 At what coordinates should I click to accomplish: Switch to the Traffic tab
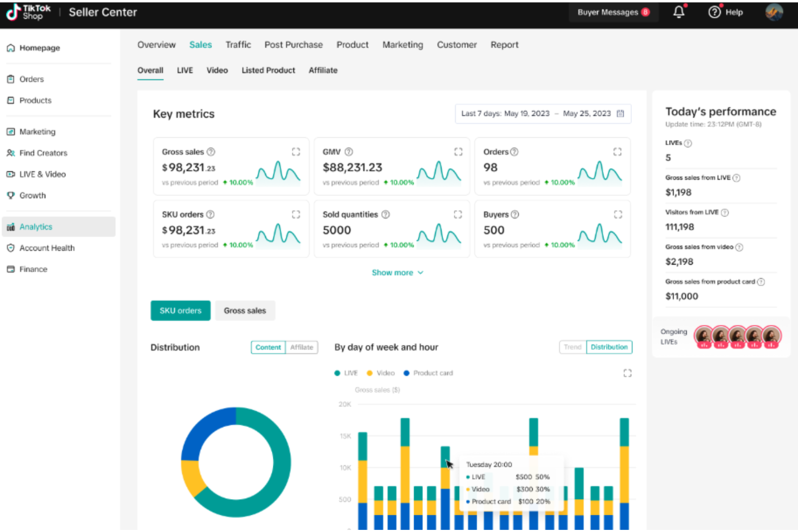[x=238, y=45]
